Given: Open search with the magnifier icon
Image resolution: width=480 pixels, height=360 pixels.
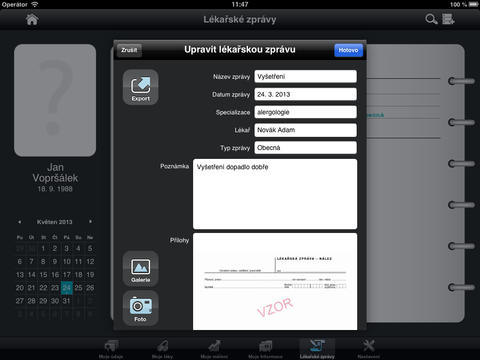Looking at the screenshot, I should (431, 19).
